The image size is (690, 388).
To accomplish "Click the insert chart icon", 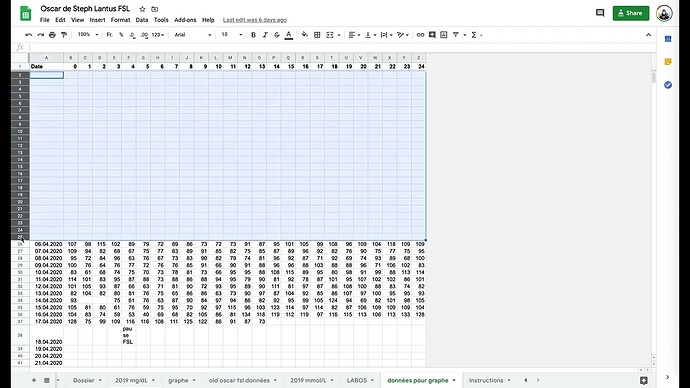I will [444, 35].
